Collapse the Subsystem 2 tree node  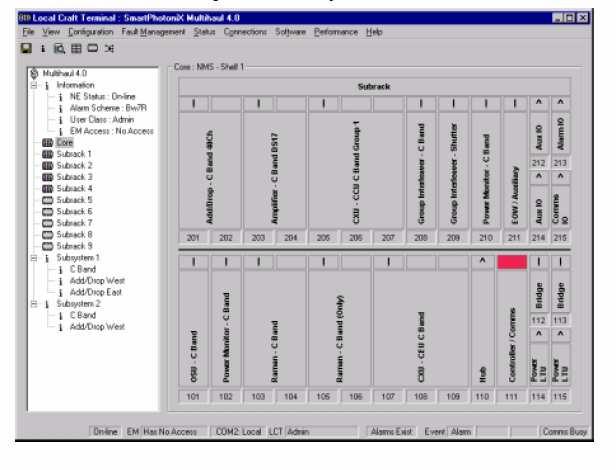coord(34,304)
